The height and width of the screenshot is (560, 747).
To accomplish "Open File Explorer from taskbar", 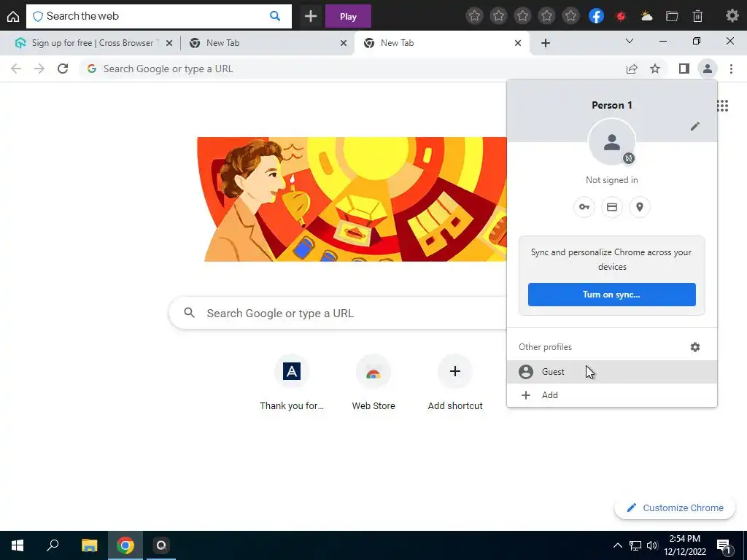I will point(89,545).
